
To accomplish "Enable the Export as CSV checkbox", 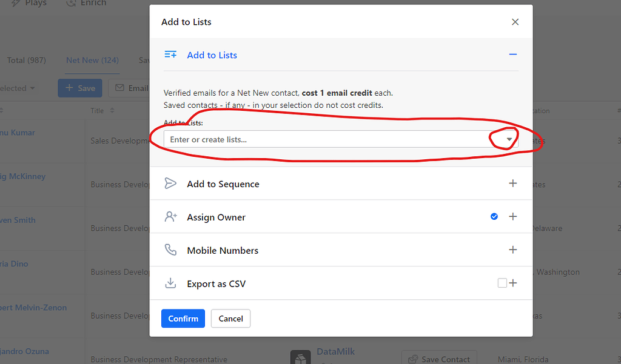I will [x=502, y=283].
